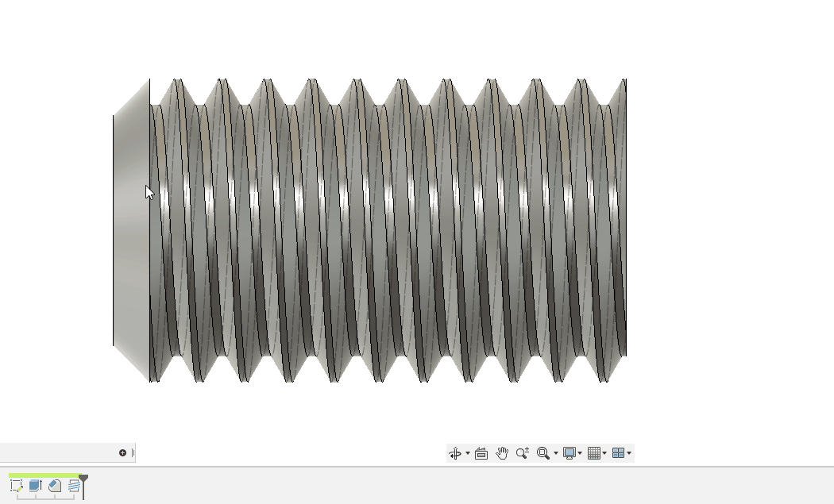Open the Viewports dropdown
Viewport: 834px width, 504px height.
631,452
